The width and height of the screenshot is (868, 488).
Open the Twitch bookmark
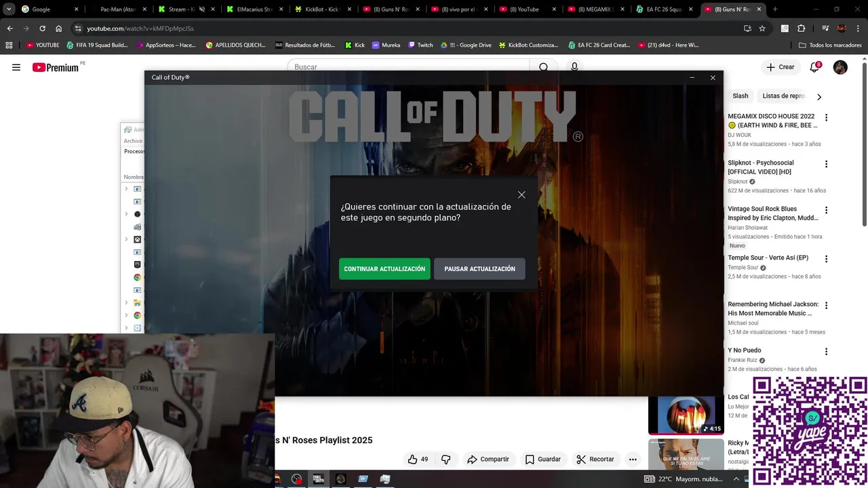(420, 45)
